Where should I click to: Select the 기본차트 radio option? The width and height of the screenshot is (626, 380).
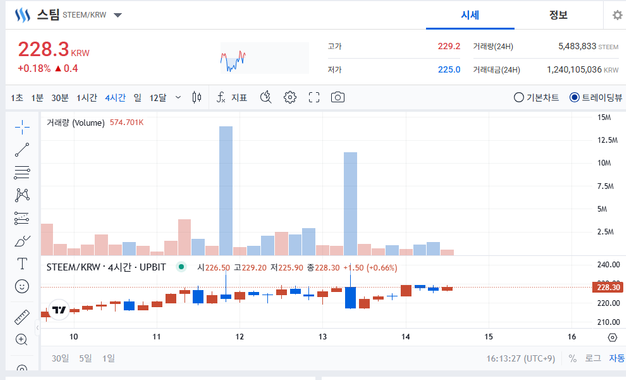[x=536, y=97]
